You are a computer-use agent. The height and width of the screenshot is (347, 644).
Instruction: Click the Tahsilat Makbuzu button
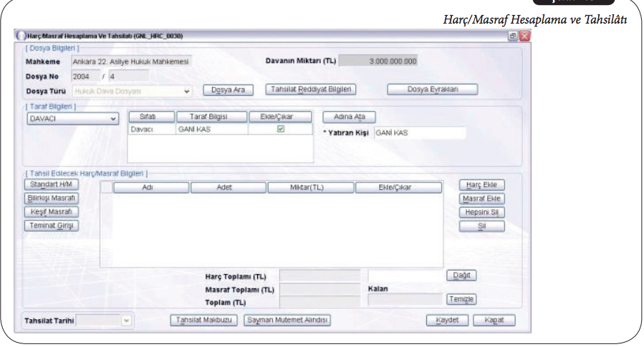click(x=203, y=320)
